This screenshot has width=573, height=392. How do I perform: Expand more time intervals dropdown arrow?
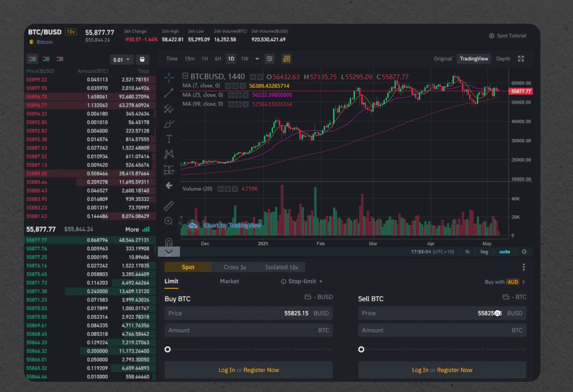pyautogui.click(x=257, y=59)
